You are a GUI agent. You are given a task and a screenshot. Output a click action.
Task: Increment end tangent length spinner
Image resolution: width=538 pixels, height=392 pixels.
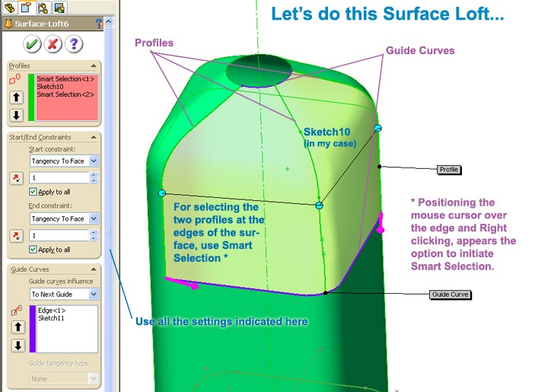point(94,233)
